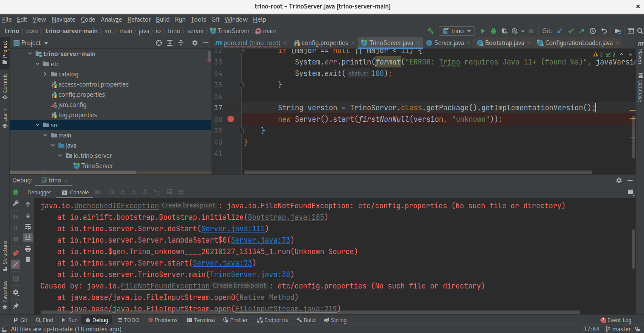Push commits using the Git arrow icon
Screen dimensions: 644x333
[582, 31]
